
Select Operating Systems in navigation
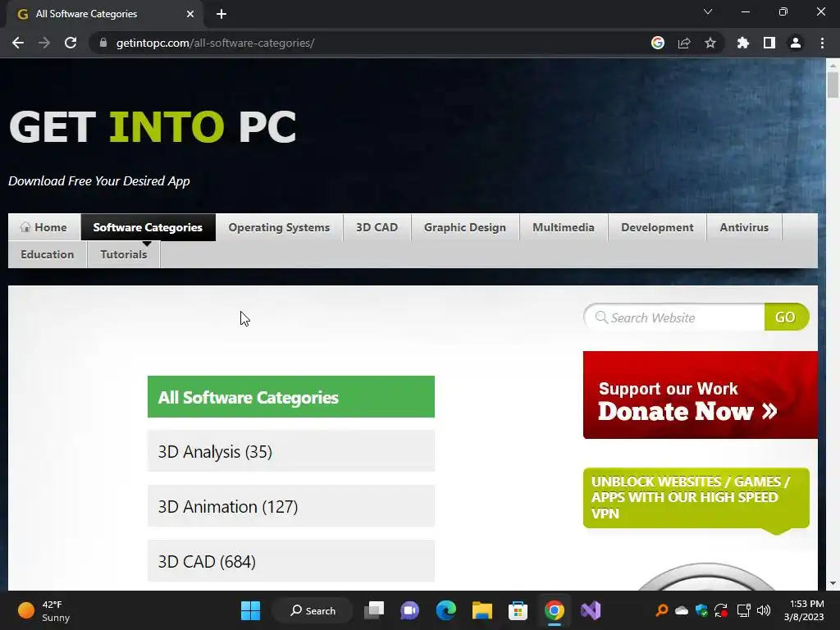[279, 227]
